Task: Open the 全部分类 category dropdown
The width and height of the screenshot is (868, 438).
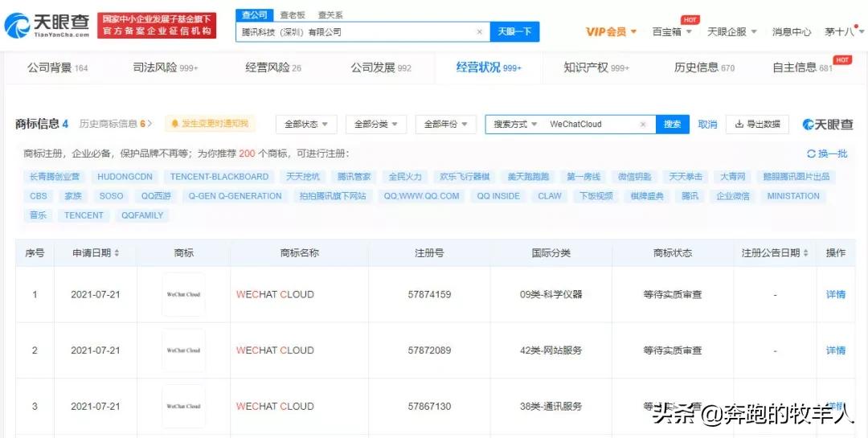Action: click(376, 125)
